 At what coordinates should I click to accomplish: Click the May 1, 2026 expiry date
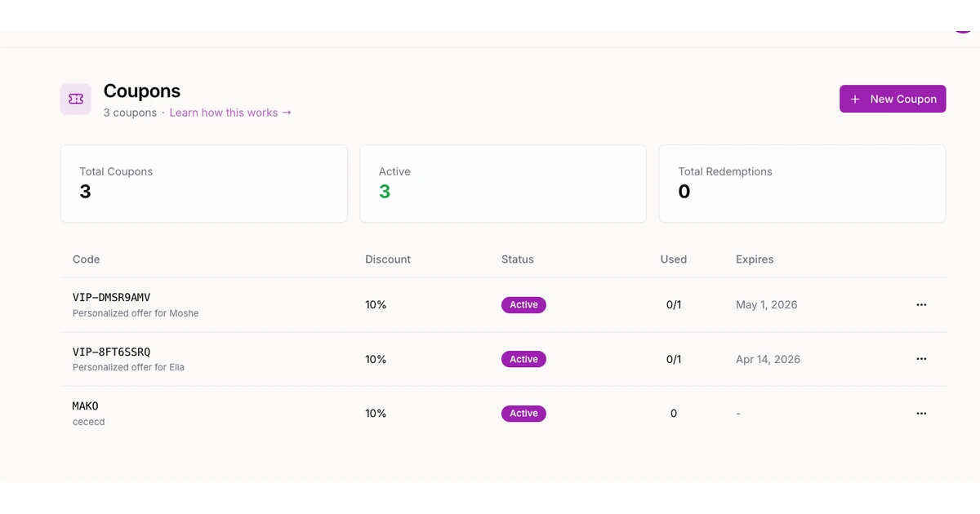coord(766,304)
